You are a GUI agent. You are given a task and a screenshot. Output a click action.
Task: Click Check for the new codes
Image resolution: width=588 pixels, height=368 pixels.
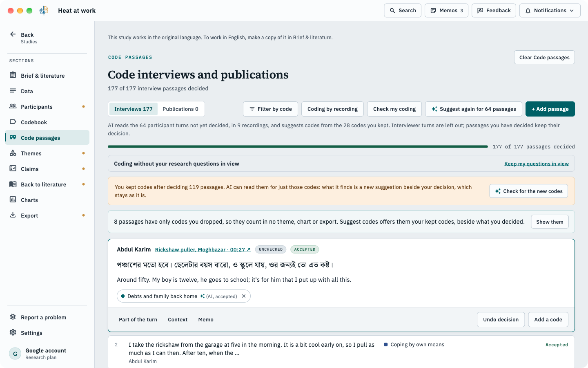[x=528, y=191]
